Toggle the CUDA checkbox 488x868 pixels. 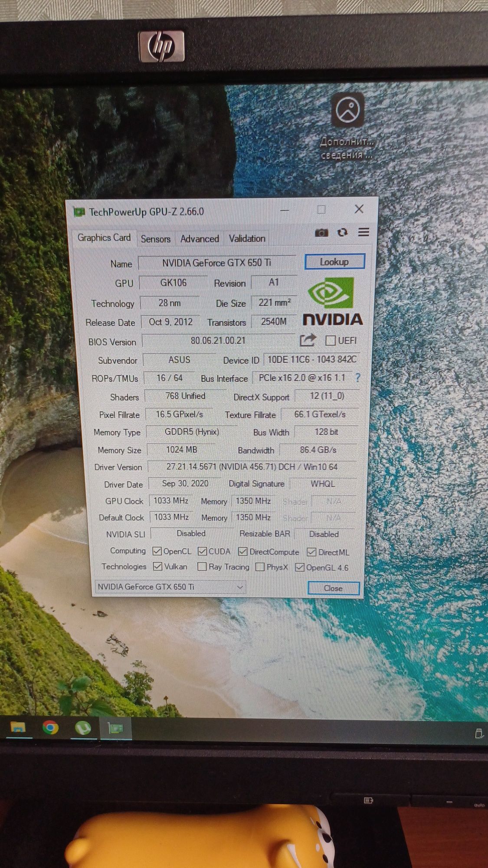point(202,551)
